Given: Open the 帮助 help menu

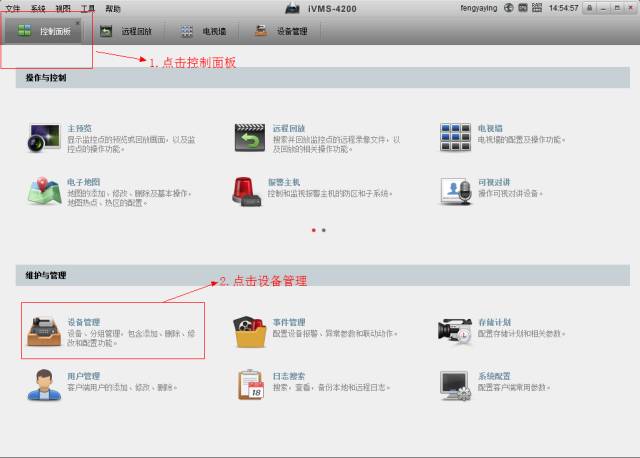Looking at the screenshot, I should click(x=113, y=8).
